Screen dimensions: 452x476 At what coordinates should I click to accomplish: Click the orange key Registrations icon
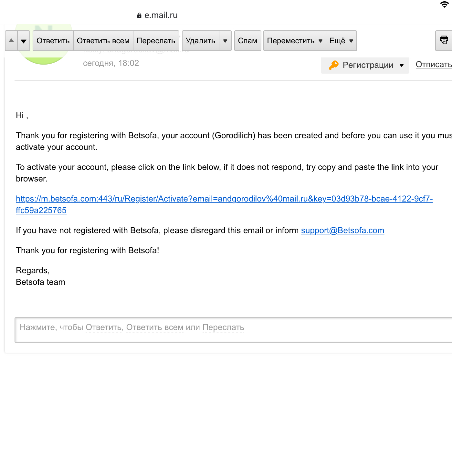pos(334,65)
